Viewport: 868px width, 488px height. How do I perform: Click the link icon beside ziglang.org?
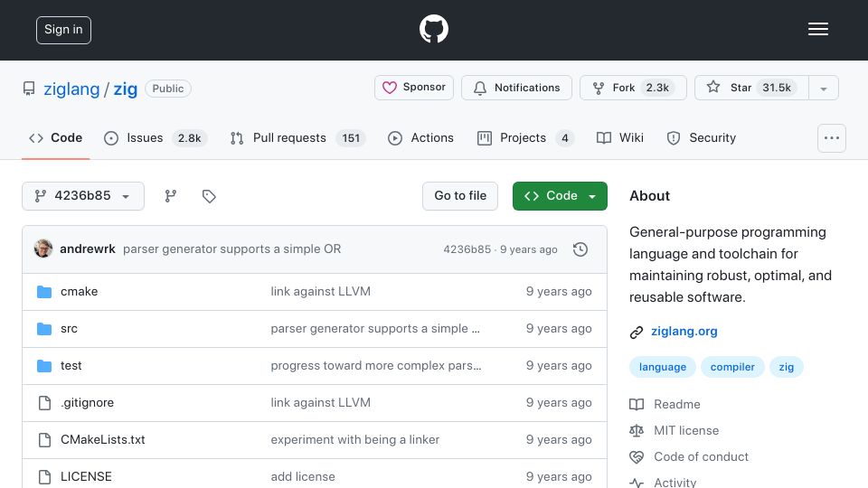pyautogui.click(x=636, y=332)
